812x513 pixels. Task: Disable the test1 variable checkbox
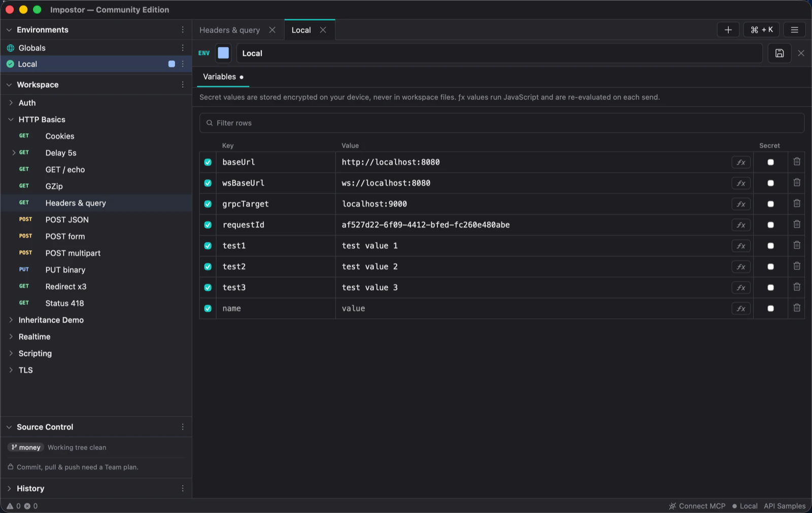tap(208, 246)
